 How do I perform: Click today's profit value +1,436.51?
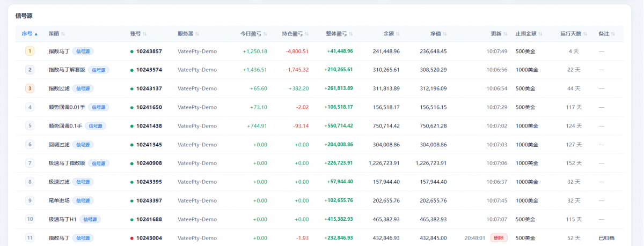pyautogui.click(x=255, y=70)
